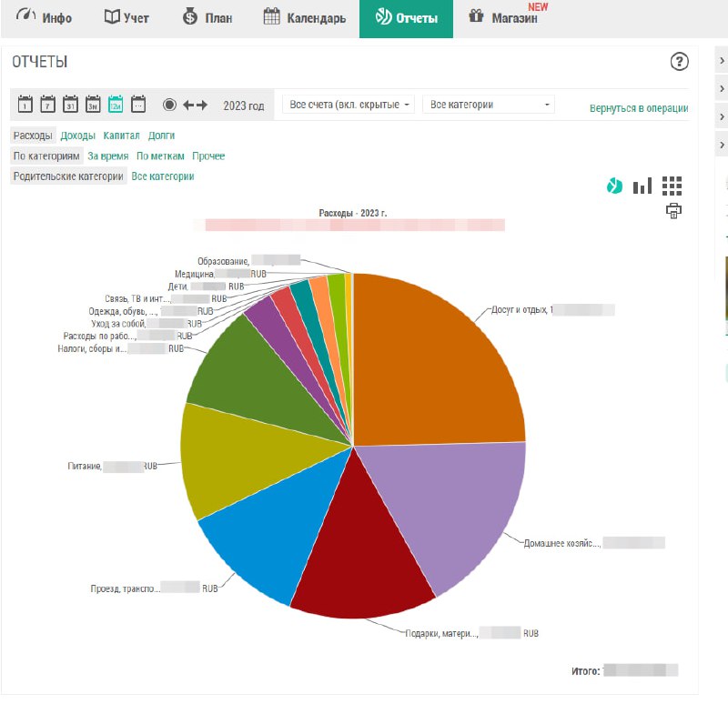728x714 pixels.
Task: Open help via question mark icon
Action: (x=679, y=62)
